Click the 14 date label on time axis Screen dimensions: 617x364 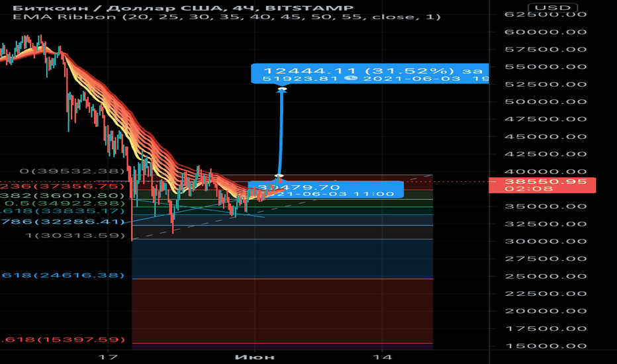(x=383, y=357)
